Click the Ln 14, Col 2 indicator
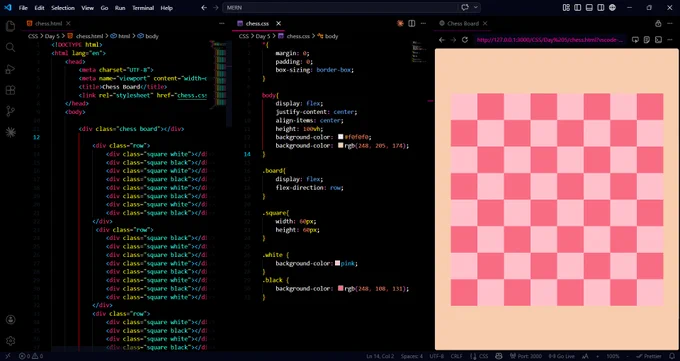 tap(380, 356)
